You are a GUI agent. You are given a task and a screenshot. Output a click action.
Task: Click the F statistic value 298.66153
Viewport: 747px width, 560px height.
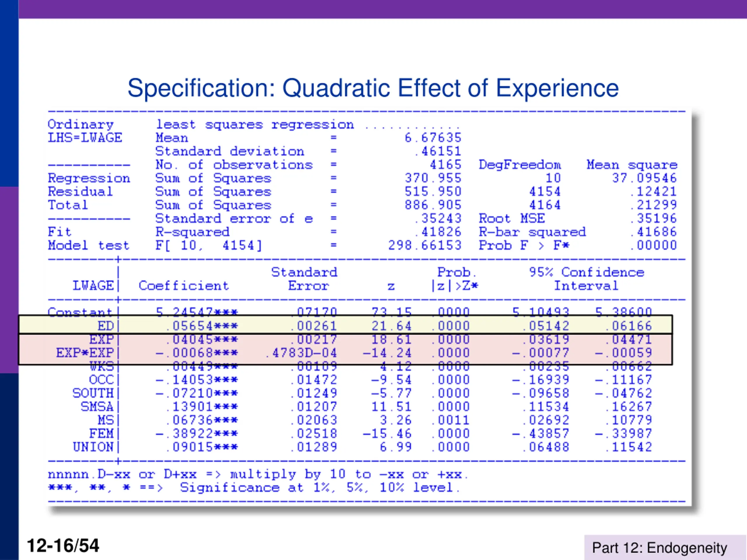coord(425,245)
